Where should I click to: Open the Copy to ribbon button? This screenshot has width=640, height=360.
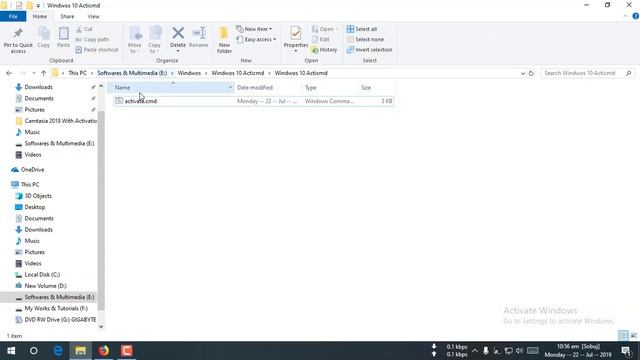pos(155,40)
